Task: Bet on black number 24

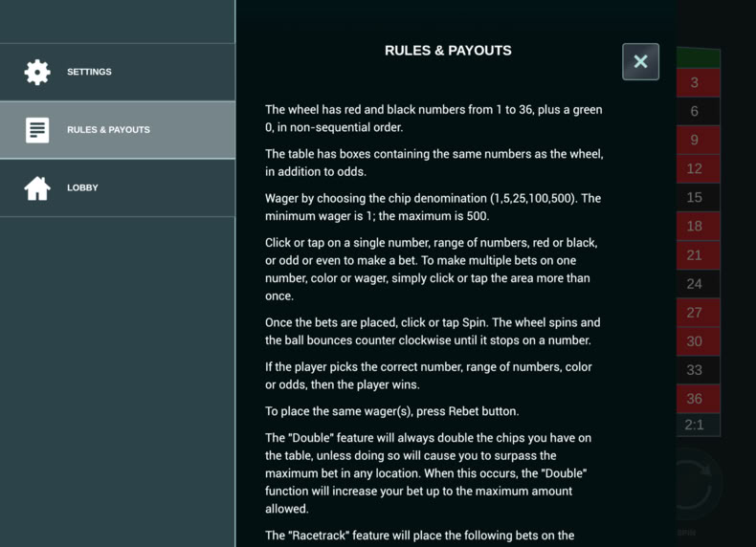Action: point(699,283)
